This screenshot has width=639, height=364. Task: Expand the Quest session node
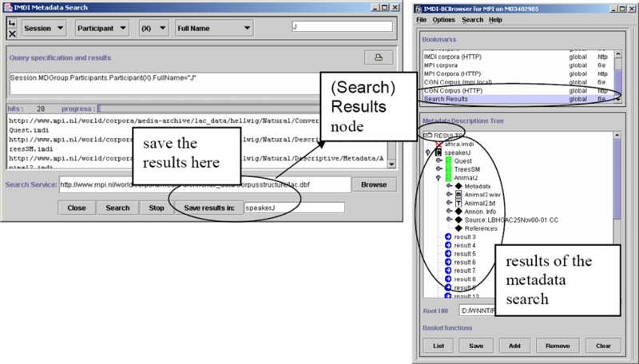point(439,160)
